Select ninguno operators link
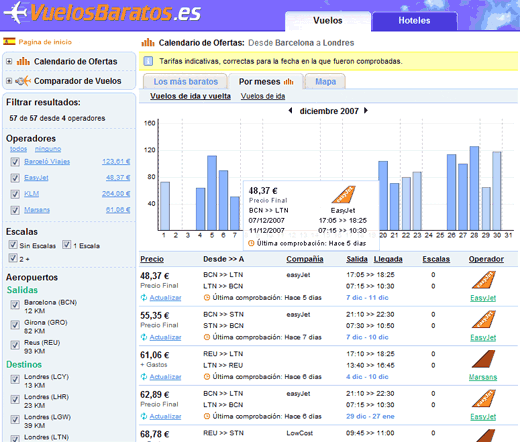 [48, 149]
